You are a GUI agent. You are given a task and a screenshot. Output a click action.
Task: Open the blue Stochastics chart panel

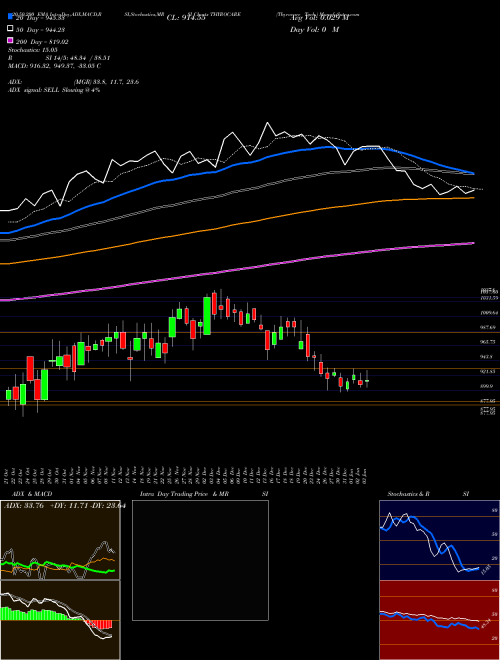pos(439,540)
